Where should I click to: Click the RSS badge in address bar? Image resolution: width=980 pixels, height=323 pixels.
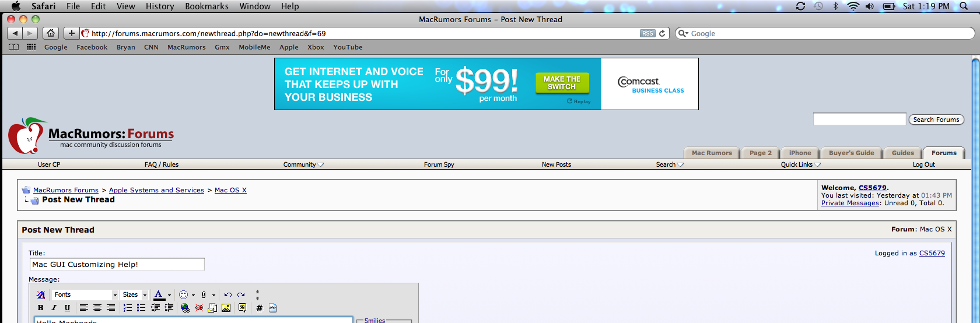click(x=647, y=33)
